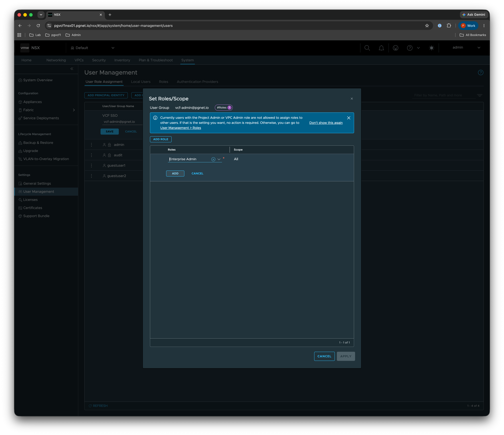Open the filter icon next to search
The image size is (504, 435).
tap(479, 95)
